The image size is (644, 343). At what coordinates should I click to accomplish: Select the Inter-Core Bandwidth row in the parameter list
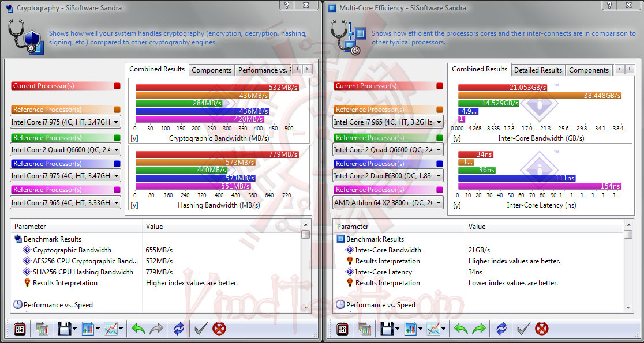(479, 250)
